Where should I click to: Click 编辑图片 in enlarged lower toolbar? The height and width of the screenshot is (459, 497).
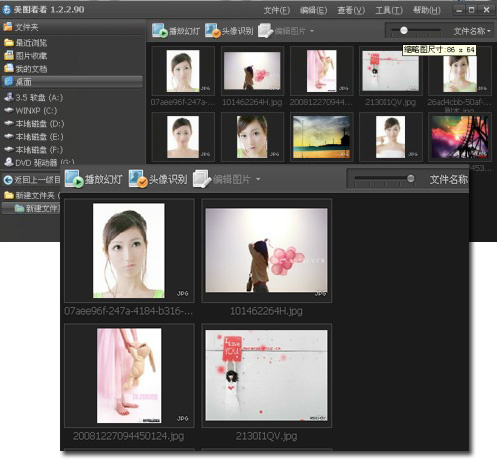[x=222, y=179]
